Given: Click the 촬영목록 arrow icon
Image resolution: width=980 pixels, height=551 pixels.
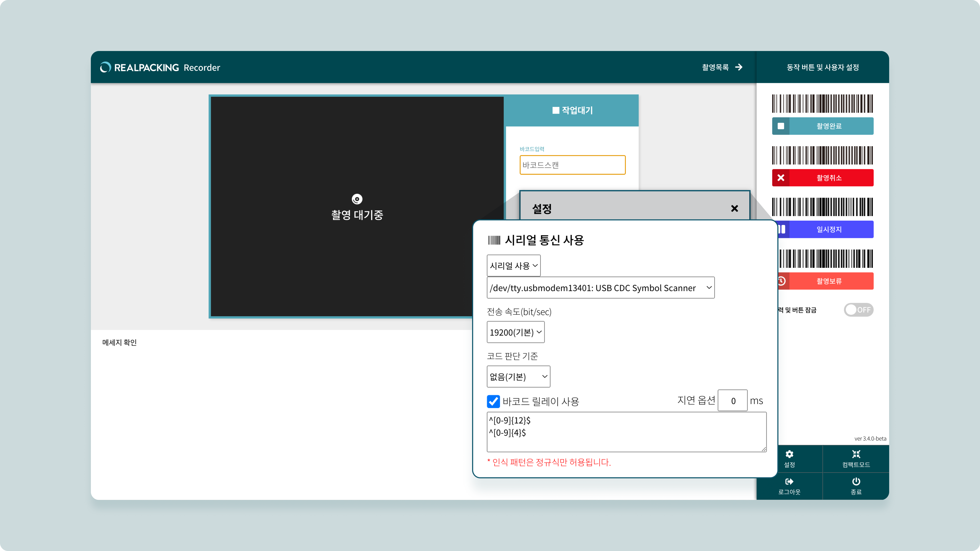Looking at the screenshot, I should pos(738,67).
